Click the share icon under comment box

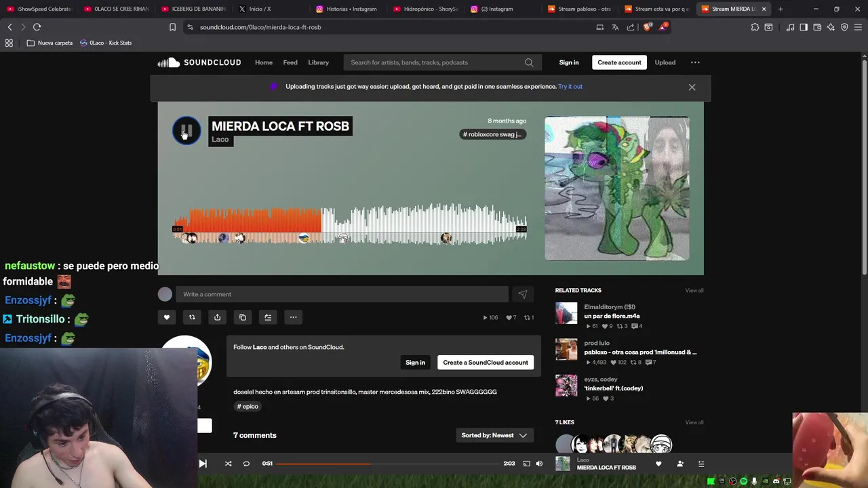point(217,317)
